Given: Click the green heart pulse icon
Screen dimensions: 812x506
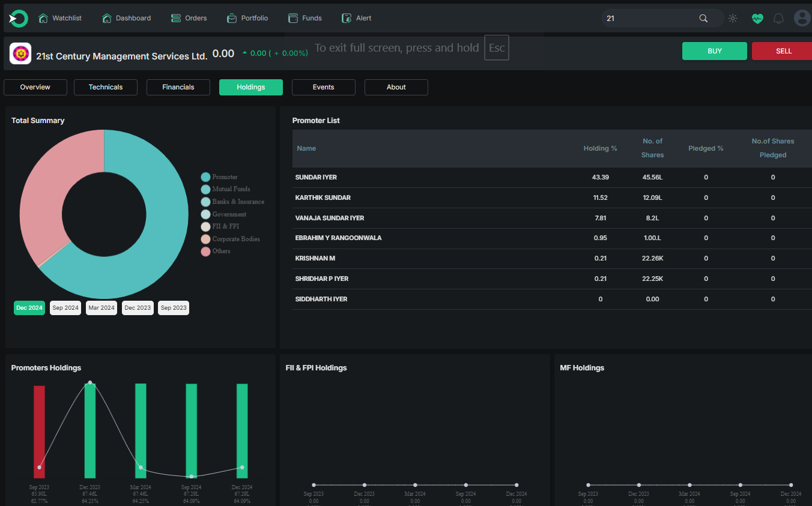Looking at the screenshot, I should (757, 19).
